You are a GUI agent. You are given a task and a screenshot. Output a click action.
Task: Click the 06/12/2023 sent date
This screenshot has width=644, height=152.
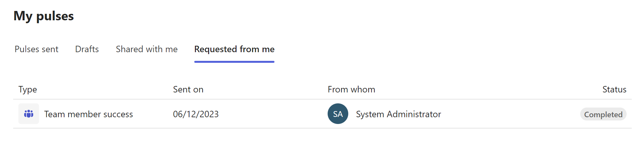pyautogui.click(x=196, y=114)
